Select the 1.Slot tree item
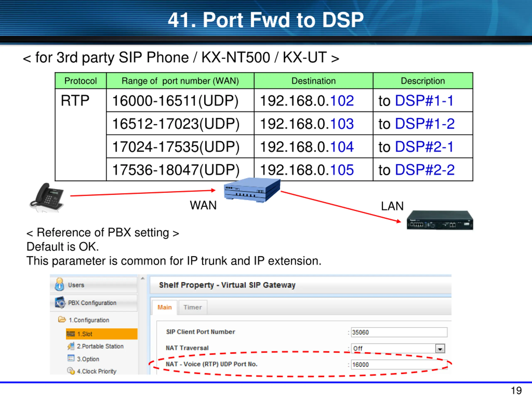Viewport: 532px width, 399px height. [102, 334]
